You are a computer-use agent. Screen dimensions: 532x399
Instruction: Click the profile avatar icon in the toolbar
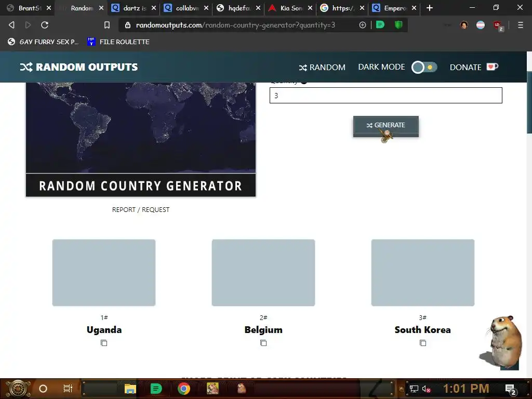(464, 25)
